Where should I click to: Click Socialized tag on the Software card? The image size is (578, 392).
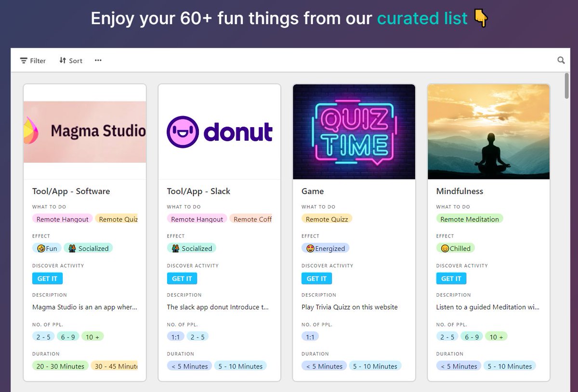tap(88, 248)
